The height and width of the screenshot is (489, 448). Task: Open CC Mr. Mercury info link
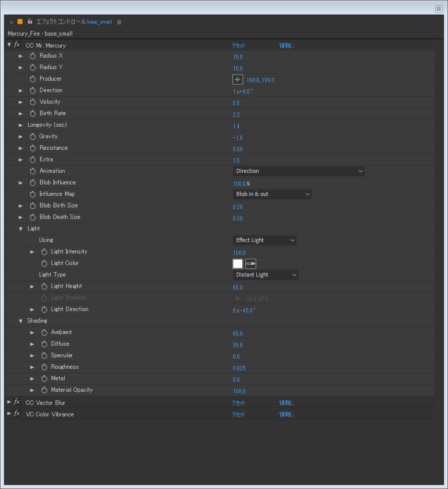[286, 46]
